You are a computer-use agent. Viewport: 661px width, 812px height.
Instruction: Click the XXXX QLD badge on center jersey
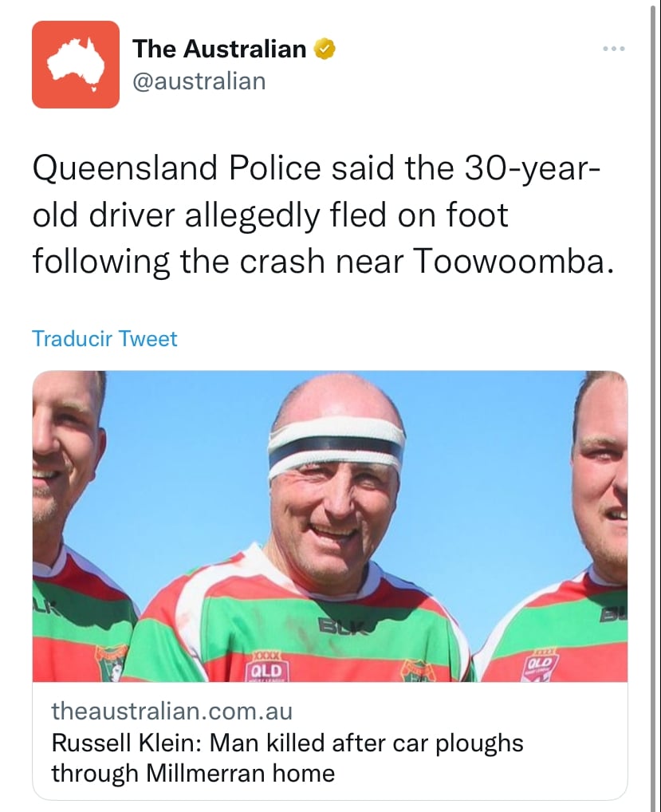tap(266, 666)
